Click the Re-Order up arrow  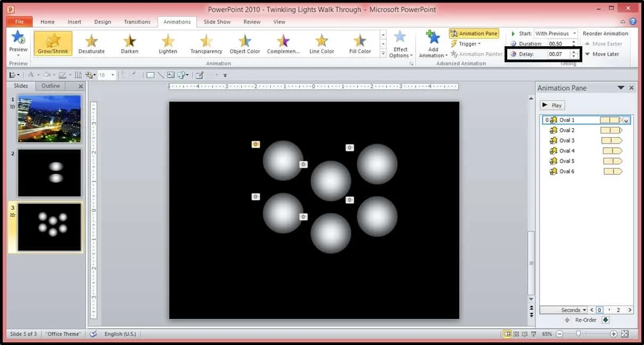click(567, 320)
